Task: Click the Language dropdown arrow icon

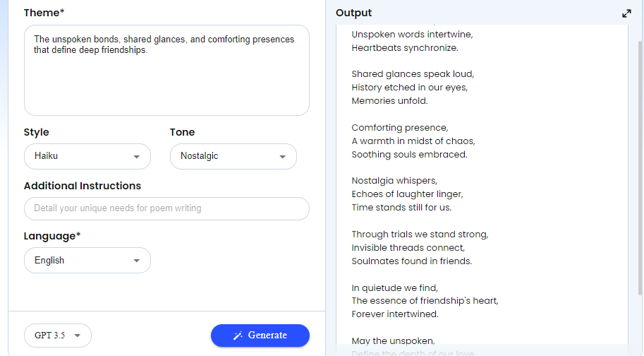Action: (137, 261)
